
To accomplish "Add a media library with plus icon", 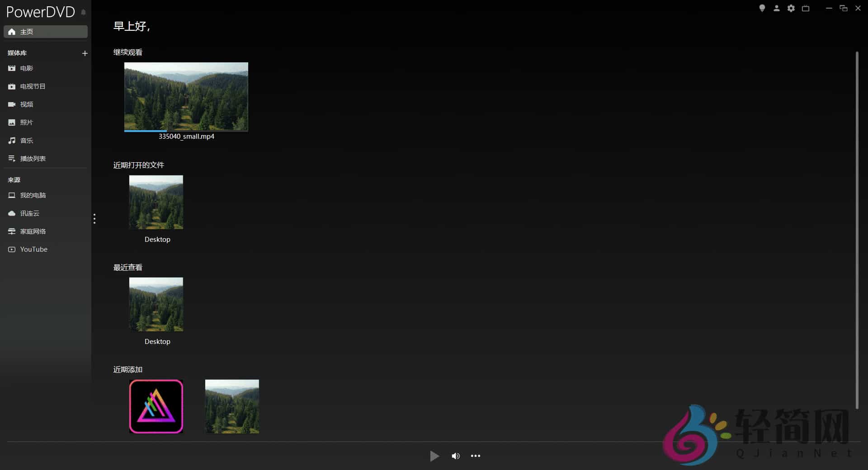I will 85,53.
